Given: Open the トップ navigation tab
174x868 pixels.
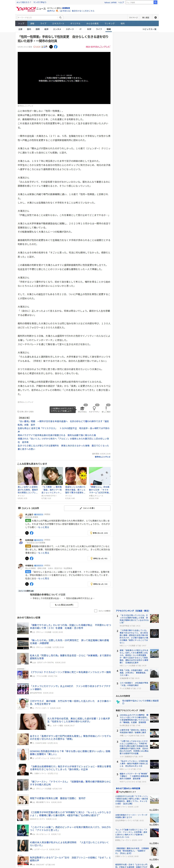Looking at the screenshot, I should coord(21,24).
